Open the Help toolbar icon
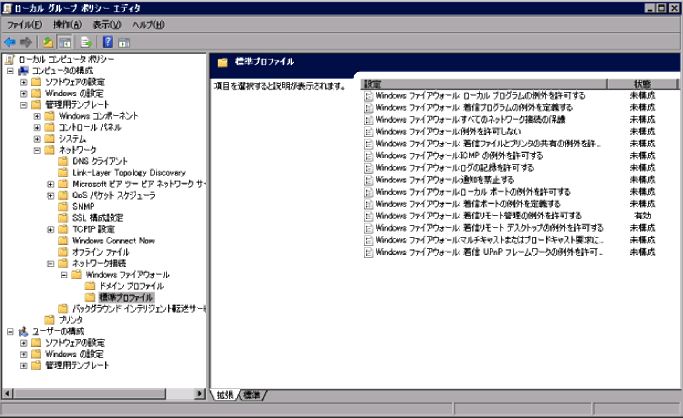This screenshot has height=418, width=683. [x=108, y=42]
